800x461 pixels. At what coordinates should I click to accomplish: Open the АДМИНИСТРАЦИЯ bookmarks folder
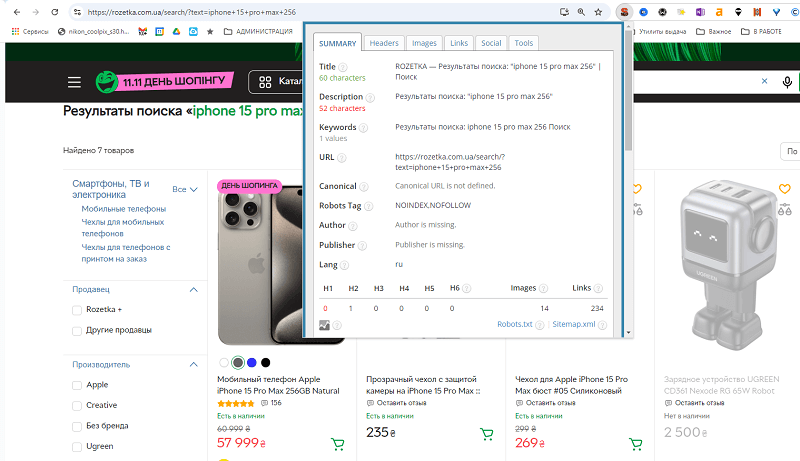[258, 32]
